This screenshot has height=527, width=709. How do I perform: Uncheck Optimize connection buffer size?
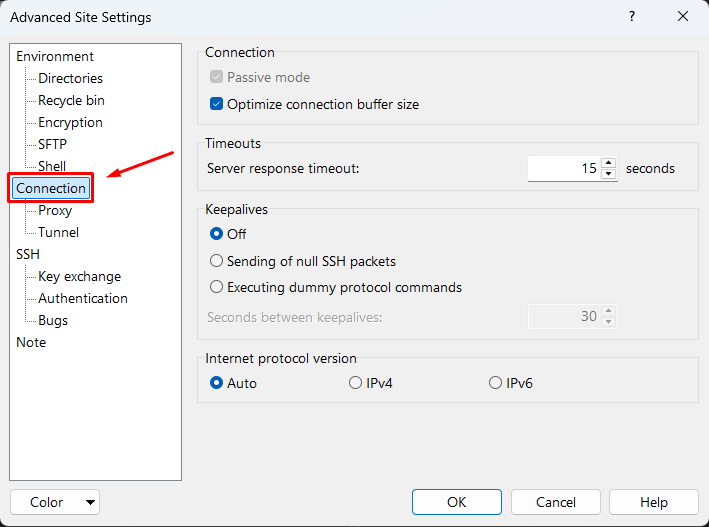[x=217, y=104]
